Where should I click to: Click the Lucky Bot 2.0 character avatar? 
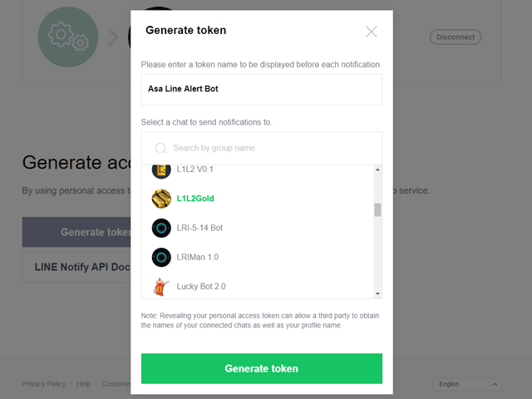click(x=161, y=287)
